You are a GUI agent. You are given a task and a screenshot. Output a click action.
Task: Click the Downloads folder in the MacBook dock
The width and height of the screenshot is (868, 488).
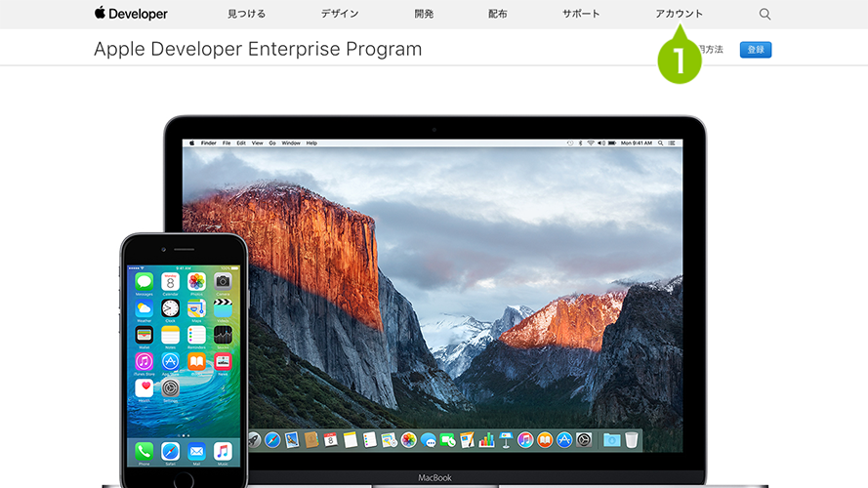coord(611,440)
